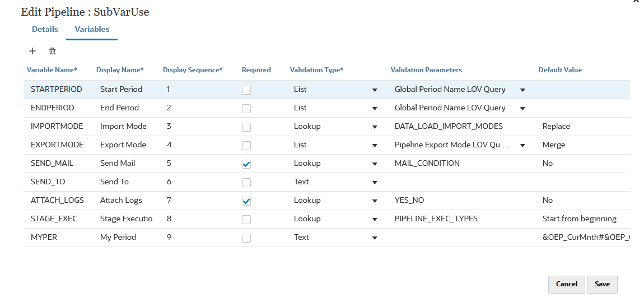Check Required for SEND_TO row

point(246,183)
